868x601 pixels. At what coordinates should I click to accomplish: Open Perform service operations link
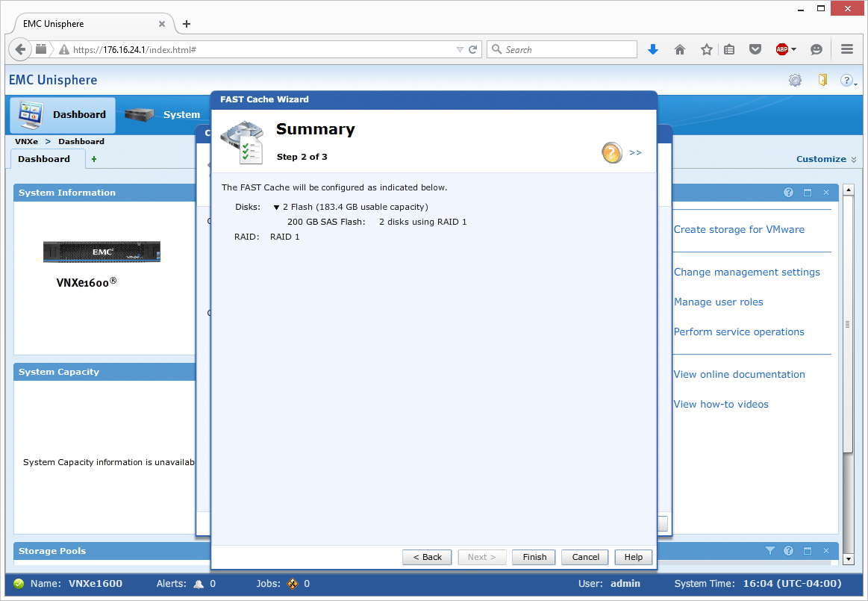(x=739, y=331)
